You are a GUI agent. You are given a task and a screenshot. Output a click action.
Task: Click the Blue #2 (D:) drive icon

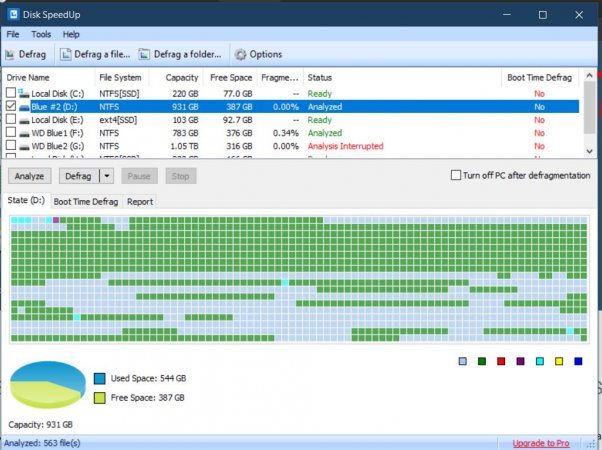pyautogui.click(x=24, y=107)
